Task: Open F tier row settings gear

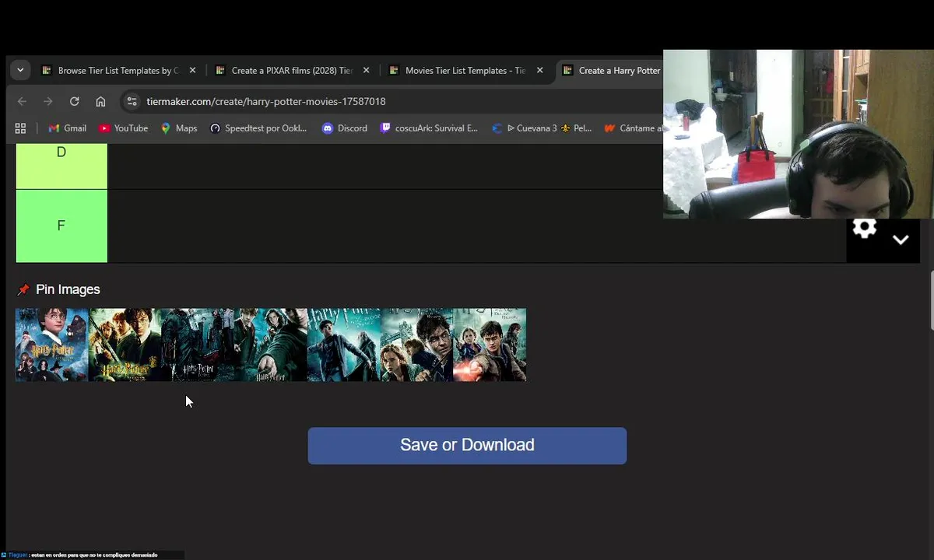Action: tap(865, 228)
